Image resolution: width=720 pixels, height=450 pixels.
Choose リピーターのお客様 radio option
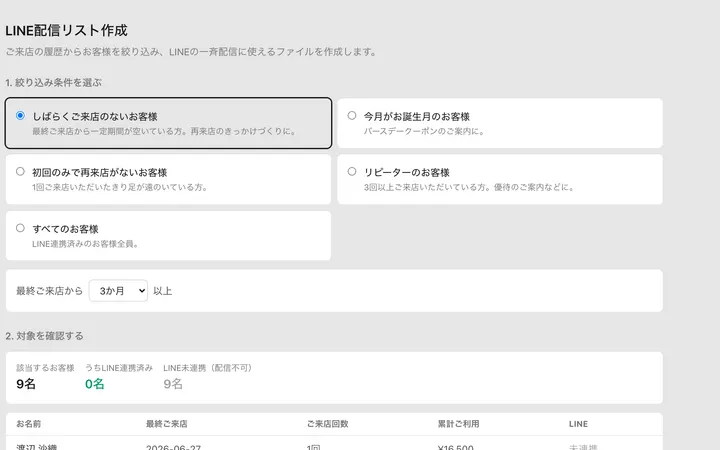(352, 171)
